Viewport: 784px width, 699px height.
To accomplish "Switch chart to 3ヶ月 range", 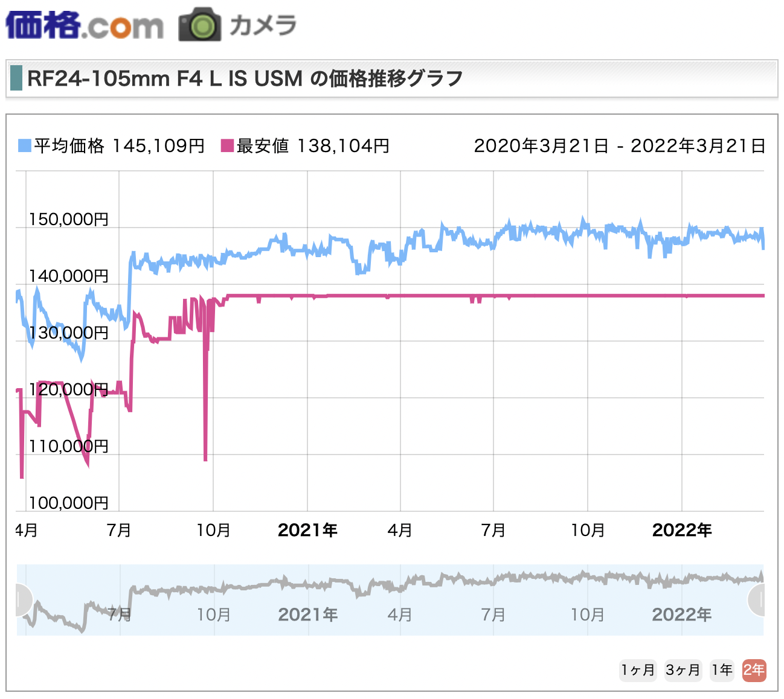I will [x=683, y=670].
